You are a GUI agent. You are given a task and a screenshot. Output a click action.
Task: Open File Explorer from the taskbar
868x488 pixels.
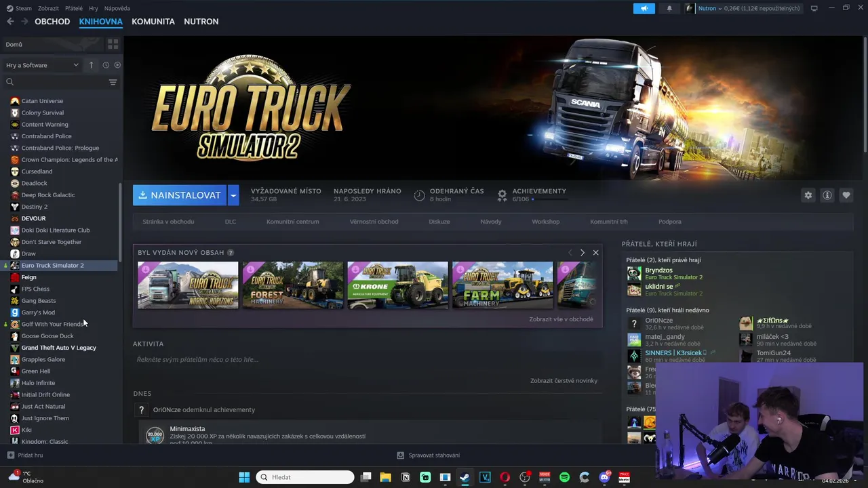(385, 477)
